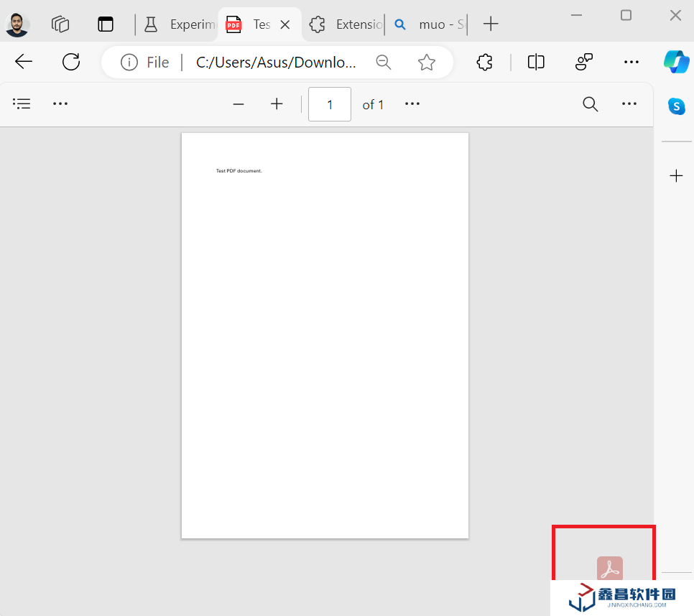The image size is (694, 616).
Task: Expand more PDF tools next to contents
Action: coord(60,104)
